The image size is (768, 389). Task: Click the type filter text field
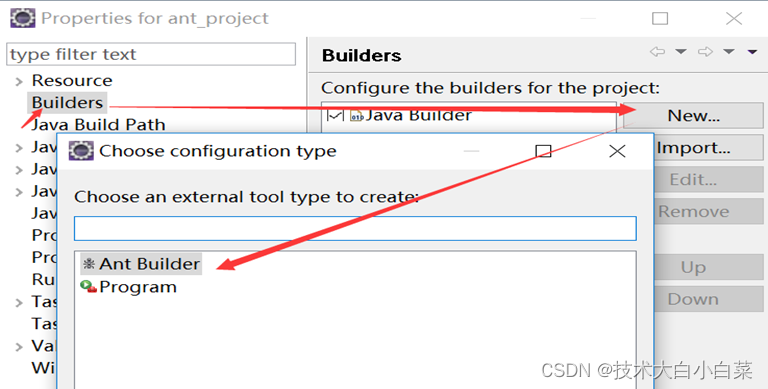coord(151,54)
